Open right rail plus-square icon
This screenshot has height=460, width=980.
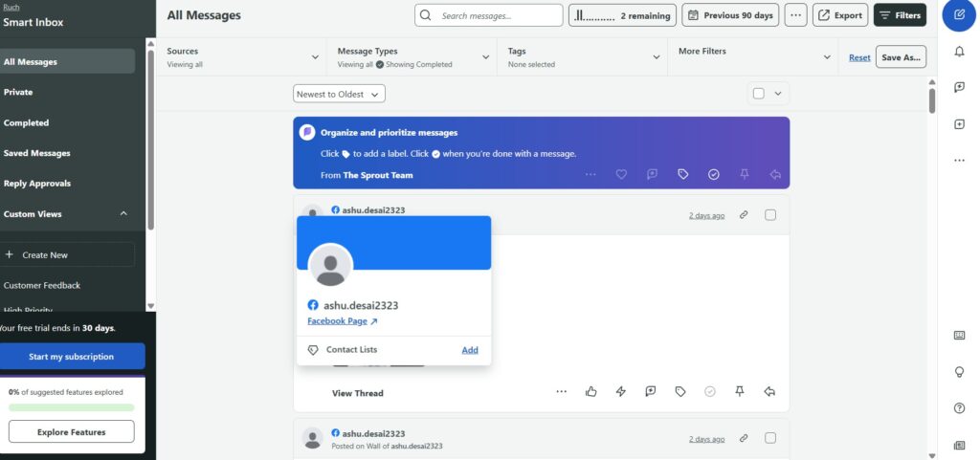tap(959, 124)
